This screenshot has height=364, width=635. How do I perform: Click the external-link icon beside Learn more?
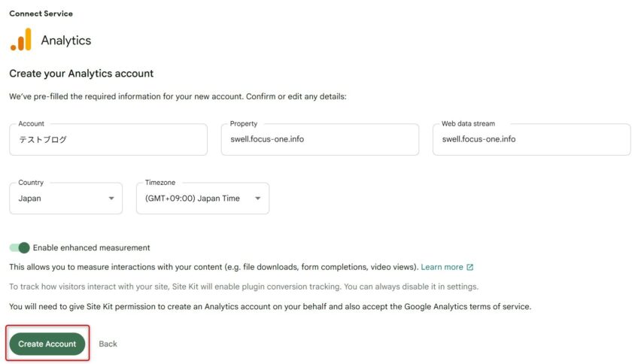(x=470, y=267)
